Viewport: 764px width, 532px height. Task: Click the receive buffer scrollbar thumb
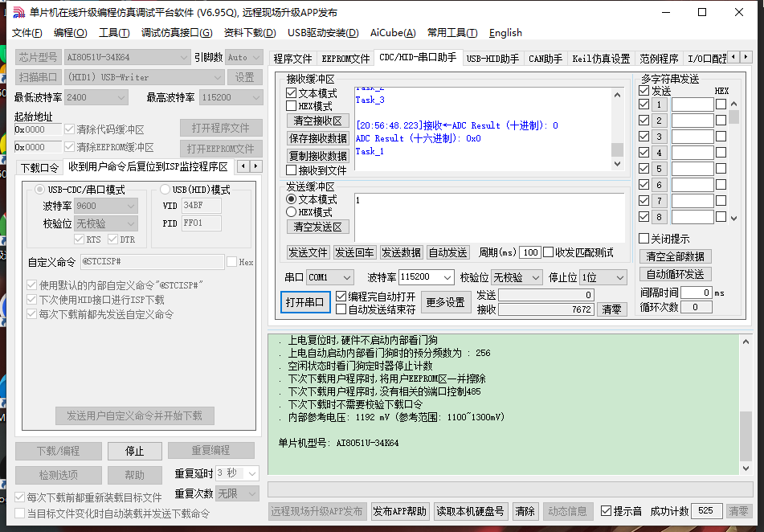(617, 149)
